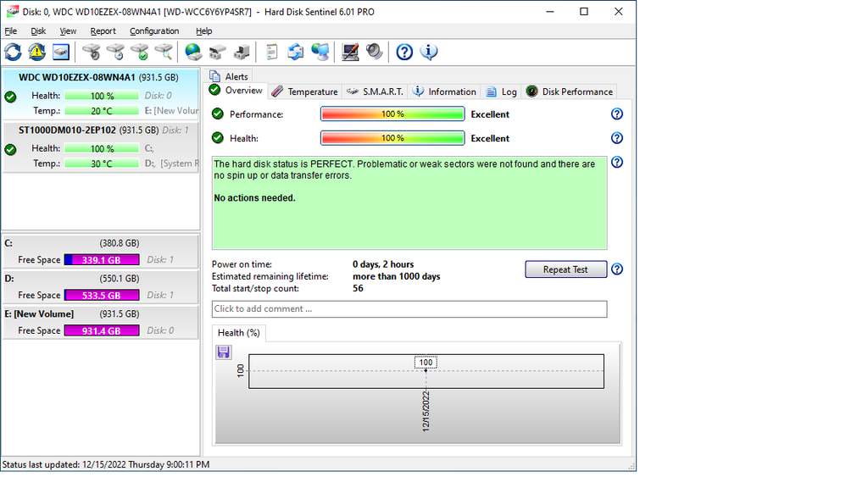The width and height of the screenshot is (868, 488).
Task: Click the Repeat Test button
Action: point(565,269)
